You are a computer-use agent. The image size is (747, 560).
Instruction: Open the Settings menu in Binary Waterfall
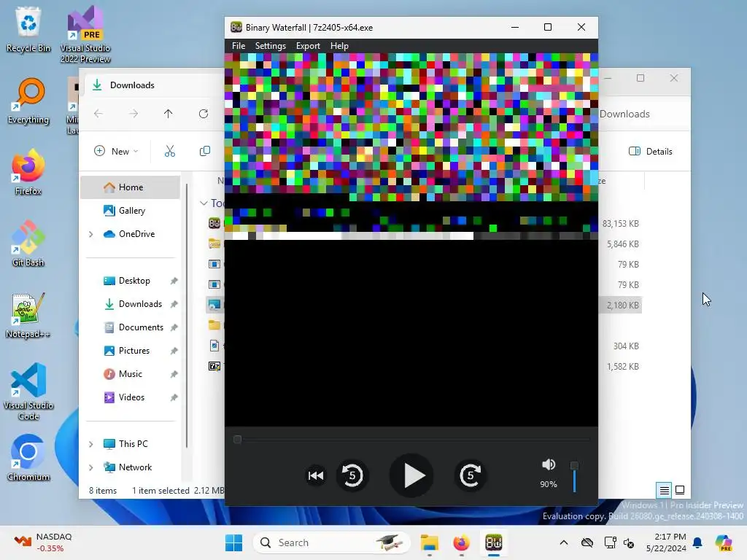pyautogui.click(x=270, y=46)
